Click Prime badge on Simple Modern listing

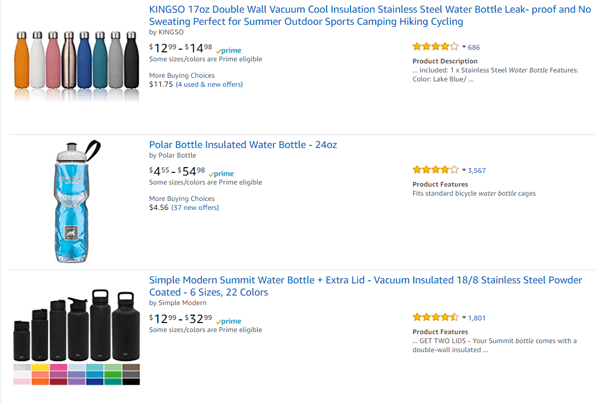pos(229,321)
